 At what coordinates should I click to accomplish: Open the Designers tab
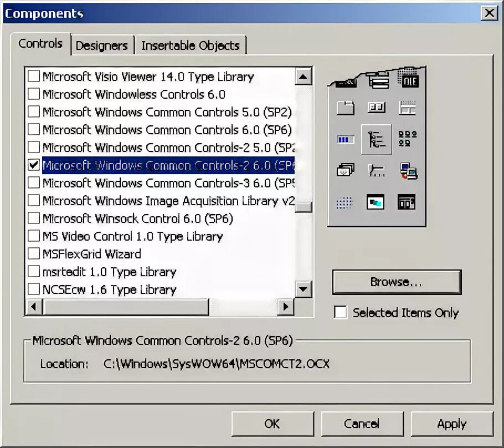102,45
